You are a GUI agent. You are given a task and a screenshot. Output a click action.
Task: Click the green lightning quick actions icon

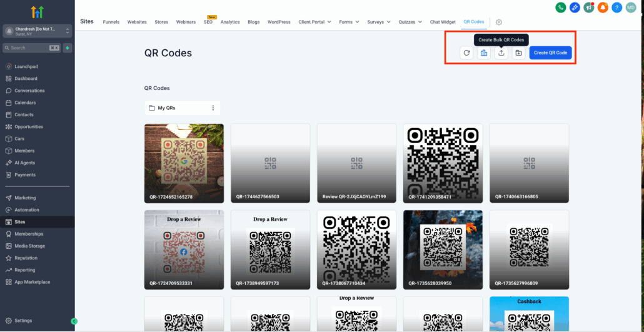pyautogui.click(x=67, y=48)
